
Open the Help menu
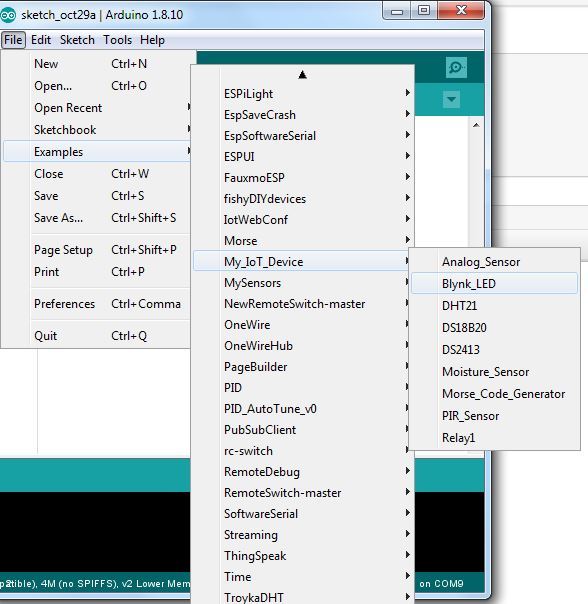tap(152, 40)
